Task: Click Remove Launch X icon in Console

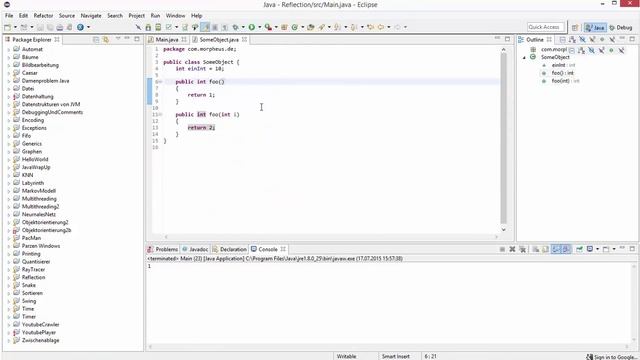Action: tap(512, 249)
